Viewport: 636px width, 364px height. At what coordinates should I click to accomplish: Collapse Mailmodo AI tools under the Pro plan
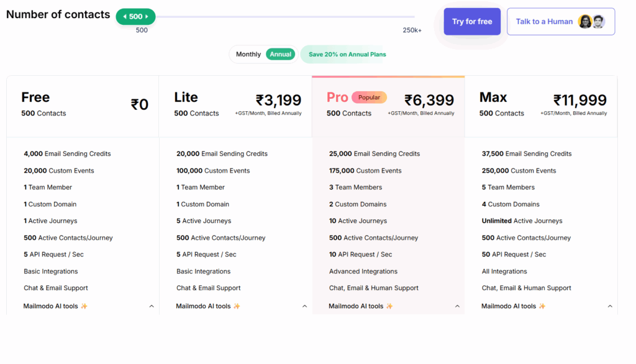pos(457,306)
